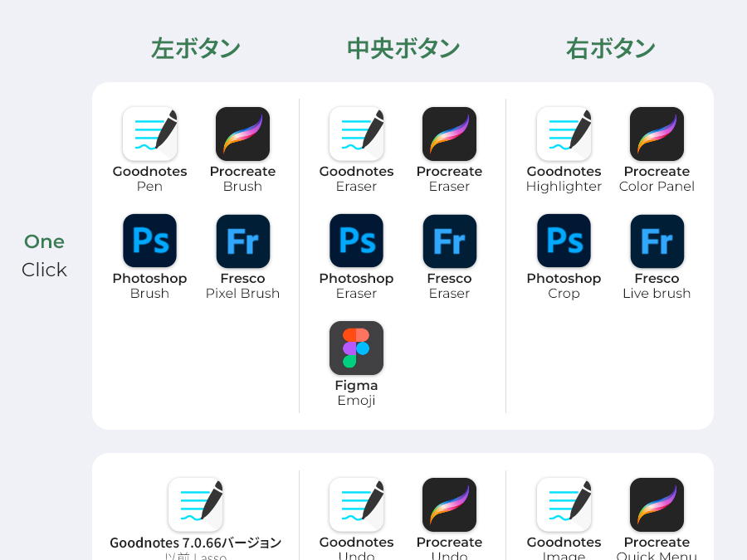Viewport: 747px width, 560px height.
Task: Click the Figma Emoji icon
Action: [356, 348]
